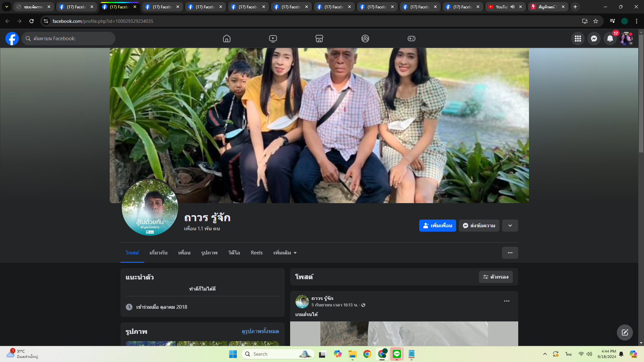Mute the audio icon on YouTube tab

pos(513,7)
